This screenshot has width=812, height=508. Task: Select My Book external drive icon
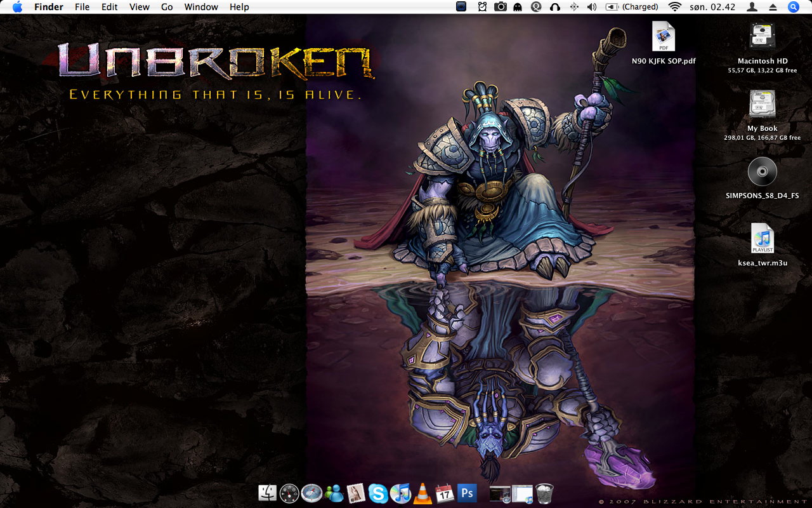[763, 104]
